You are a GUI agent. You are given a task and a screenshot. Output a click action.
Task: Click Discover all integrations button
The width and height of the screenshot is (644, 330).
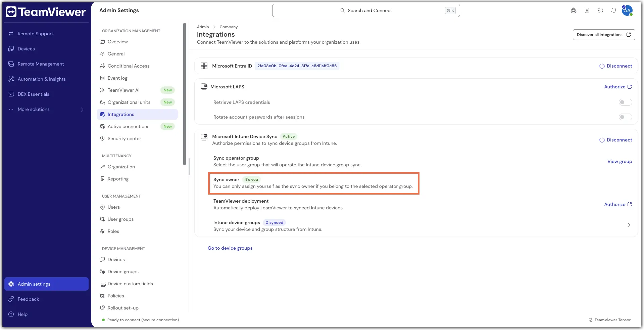tap(604, 35)
